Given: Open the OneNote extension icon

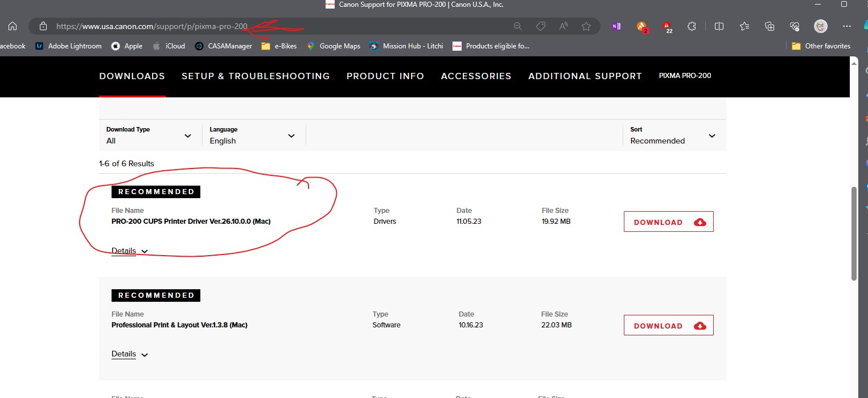Looking at the screenshot, I should click(x=616, y=26).
